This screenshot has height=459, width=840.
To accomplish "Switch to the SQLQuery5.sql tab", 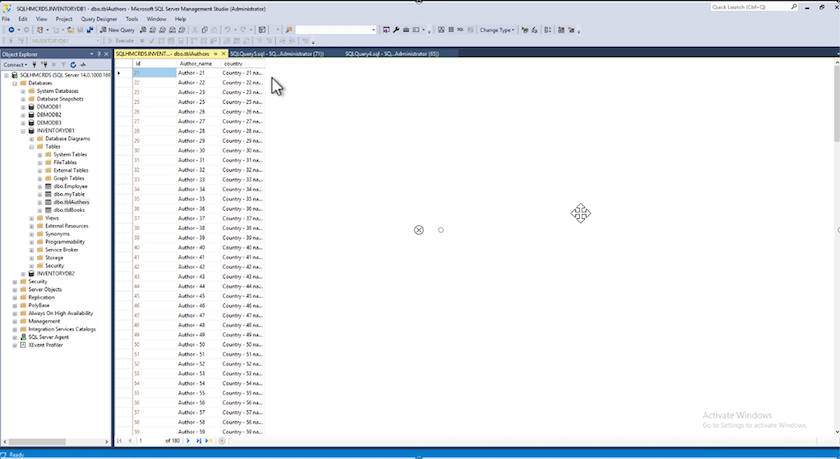I will pyautogui.click(x=276, y=54).
